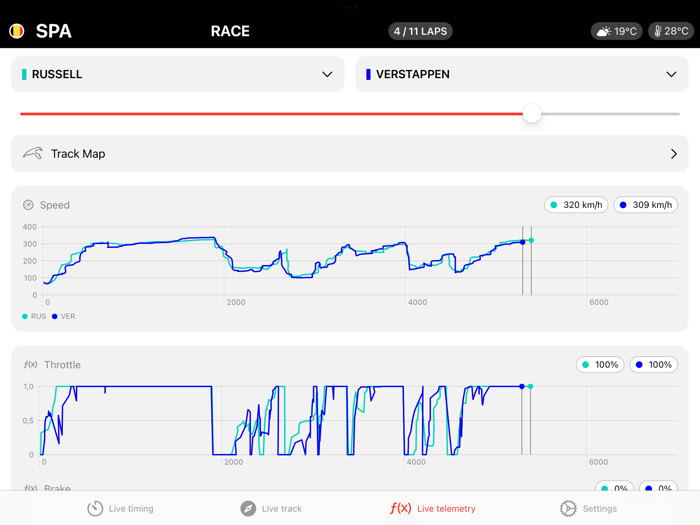Tap the 28°C track temperature badge
Viewport: 700px width, 525px height.
[x=671, y=31]
